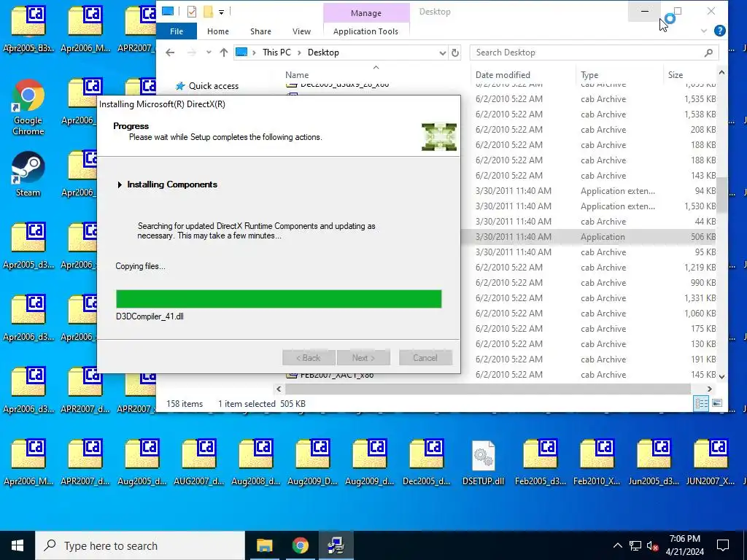Click Explorer Back navigation arrow
This screenshot has height=560, width=747.
[170, 52]
